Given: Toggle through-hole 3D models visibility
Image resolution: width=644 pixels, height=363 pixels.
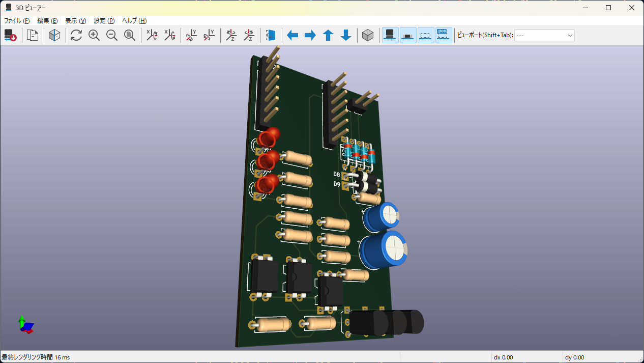Looking at the screenshot, I should (390, 35).
